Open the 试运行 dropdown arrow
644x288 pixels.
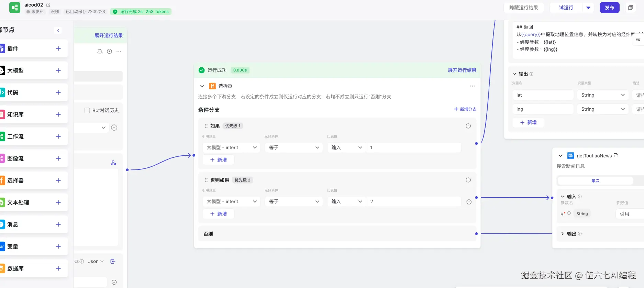click(588, 8)
